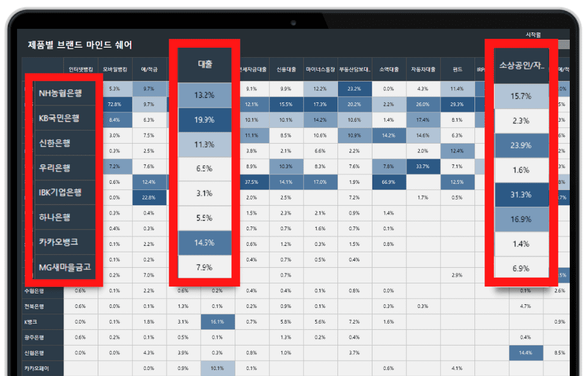
Task: Select the 4.7% cell in 전북은행 row
Action: coord(526,306)
